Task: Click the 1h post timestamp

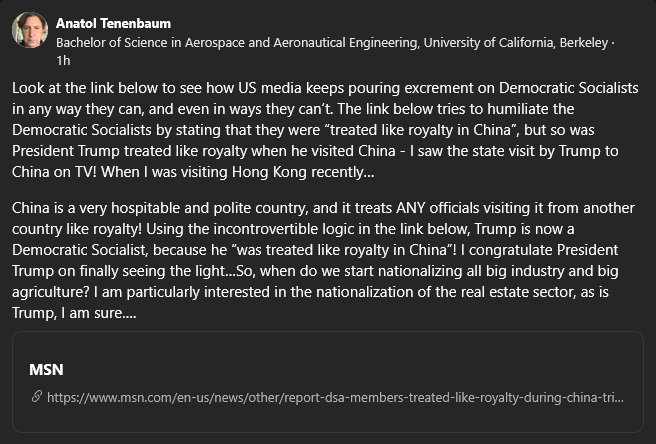Action: coord(63,61)
